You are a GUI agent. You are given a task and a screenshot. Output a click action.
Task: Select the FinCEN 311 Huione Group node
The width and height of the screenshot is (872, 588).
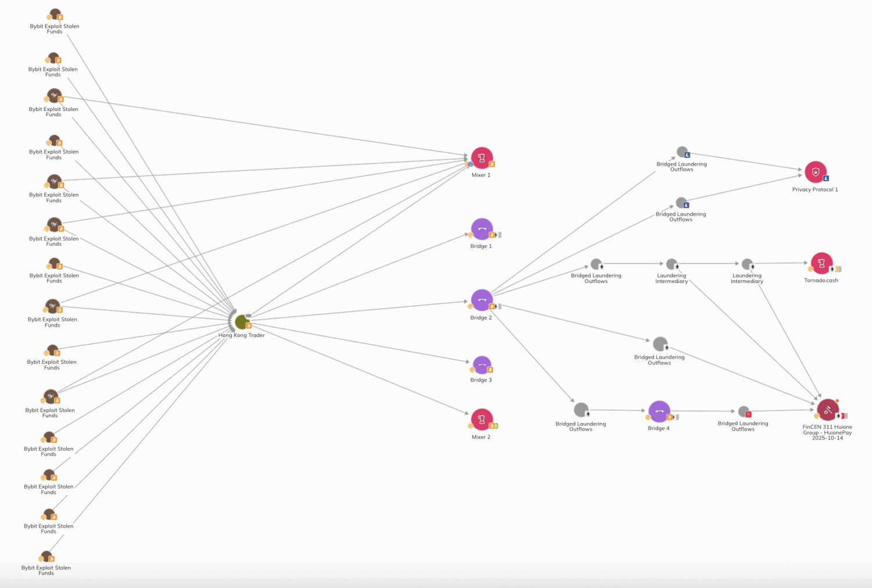pyautogui.click(x=827, y=410)
